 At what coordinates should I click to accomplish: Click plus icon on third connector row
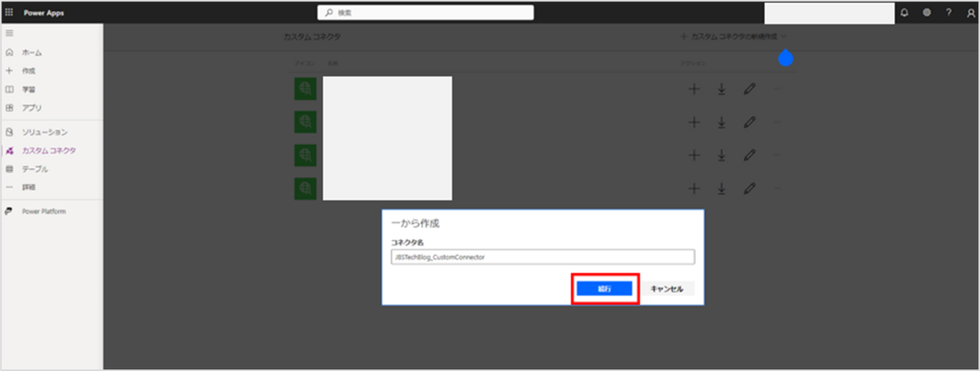tap(694, 155)
